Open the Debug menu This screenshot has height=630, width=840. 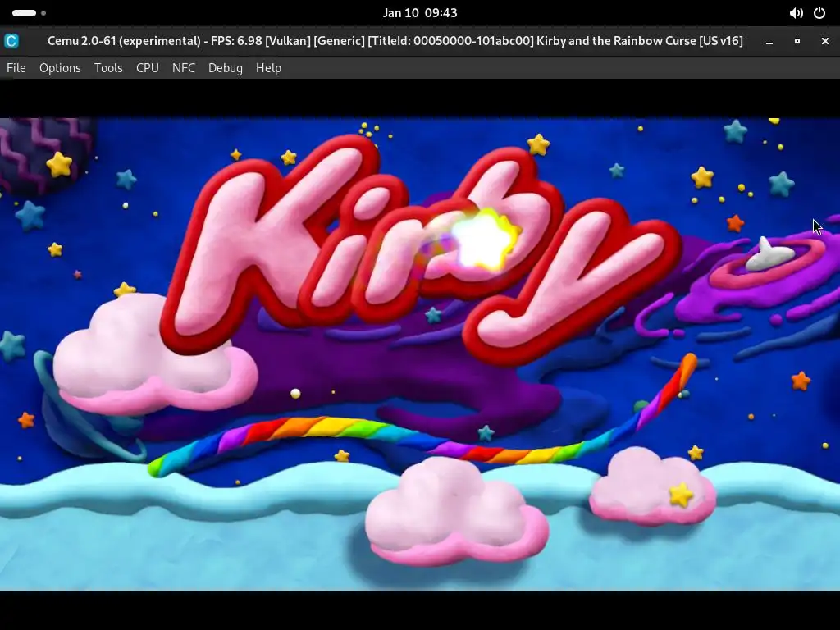(226, 68)
